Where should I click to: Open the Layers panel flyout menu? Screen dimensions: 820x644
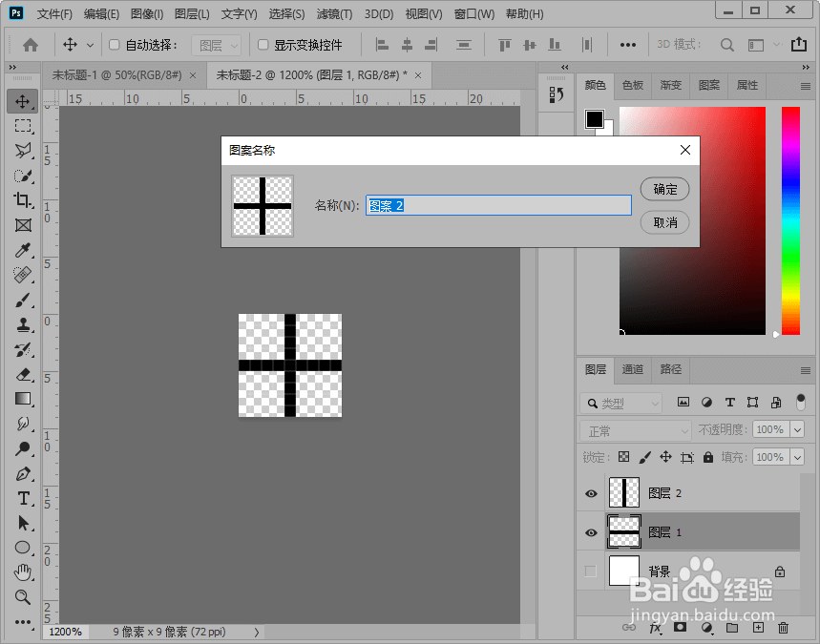[806, 370]
